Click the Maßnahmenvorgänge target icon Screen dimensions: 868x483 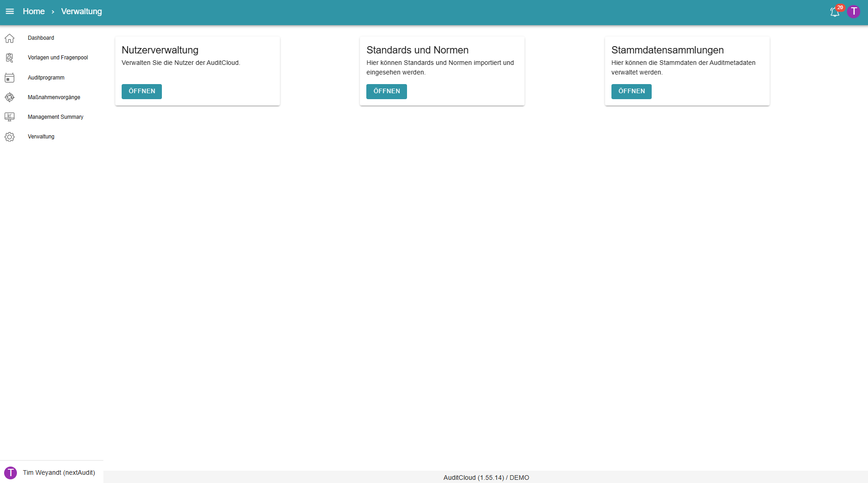[10, 97]
